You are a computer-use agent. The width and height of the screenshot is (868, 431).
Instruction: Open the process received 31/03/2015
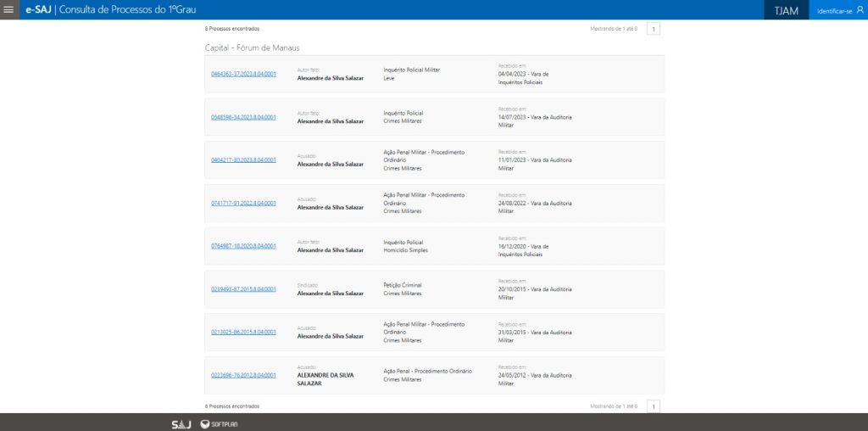243,332
